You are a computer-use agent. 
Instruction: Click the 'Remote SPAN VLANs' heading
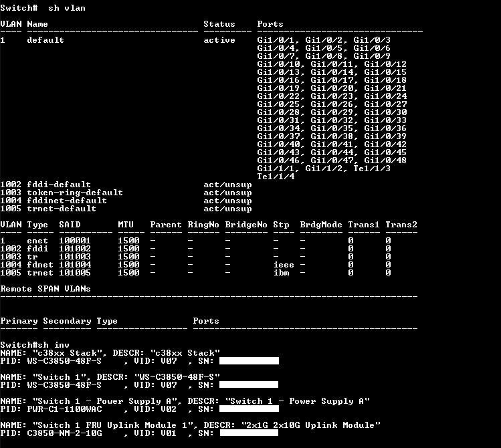pos(45,289)
